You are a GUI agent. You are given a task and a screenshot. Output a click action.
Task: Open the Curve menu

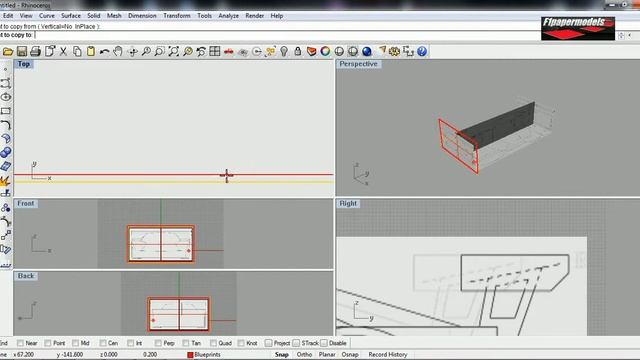tap(47, 16)
